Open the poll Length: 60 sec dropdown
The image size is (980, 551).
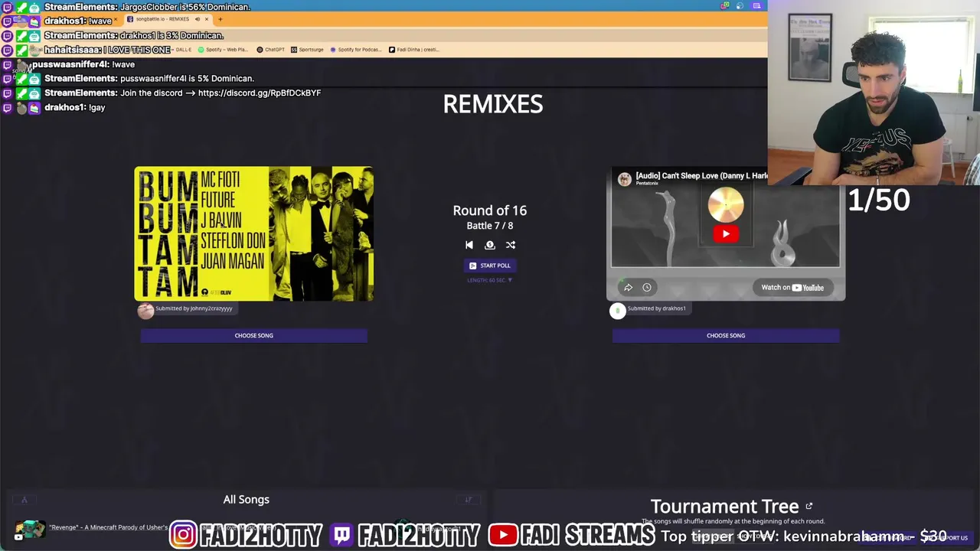point(490,280)
